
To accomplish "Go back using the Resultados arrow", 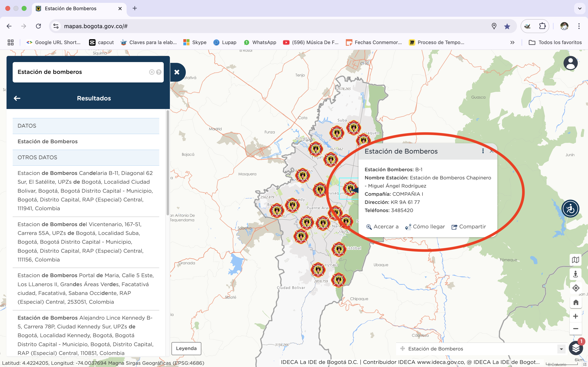I will [17, 98].
